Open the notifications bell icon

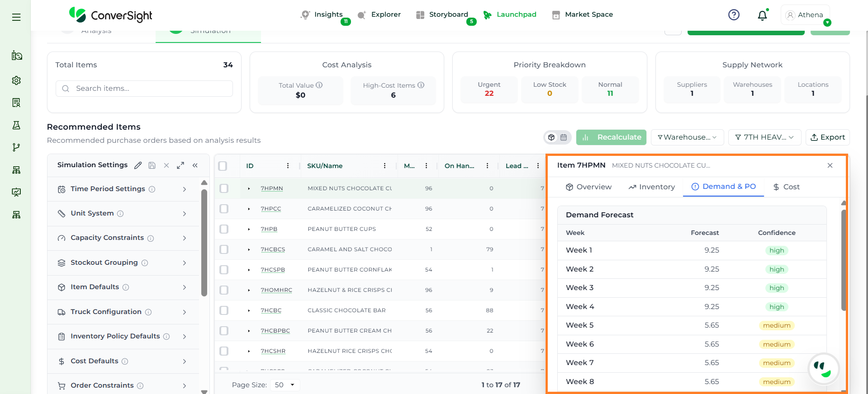pyautogui.click(x=762, y=15)
